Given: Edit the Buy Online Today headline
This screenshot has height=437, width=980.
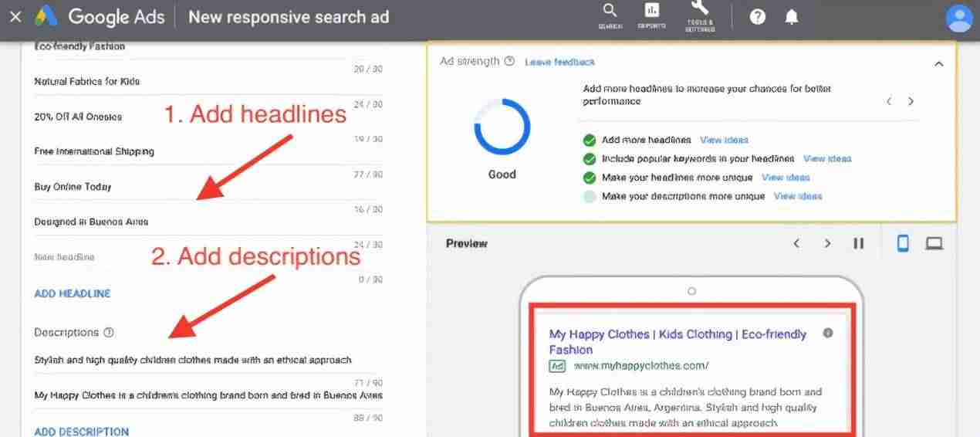Looking at the screenshot, I should (x=208, y=187).
